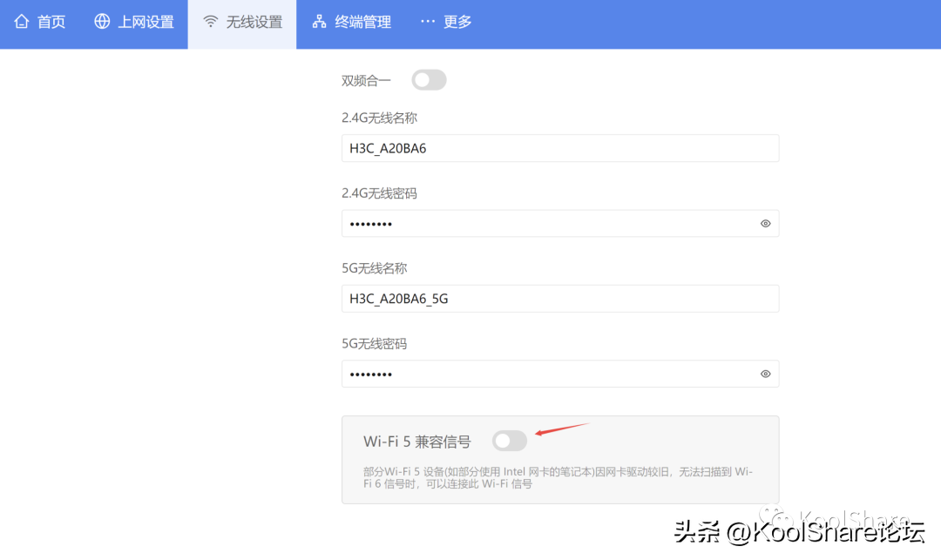Click the Wi-Fi 5 compatibility description text
This screenshot has width=941, height=560.
coord(558,478)
